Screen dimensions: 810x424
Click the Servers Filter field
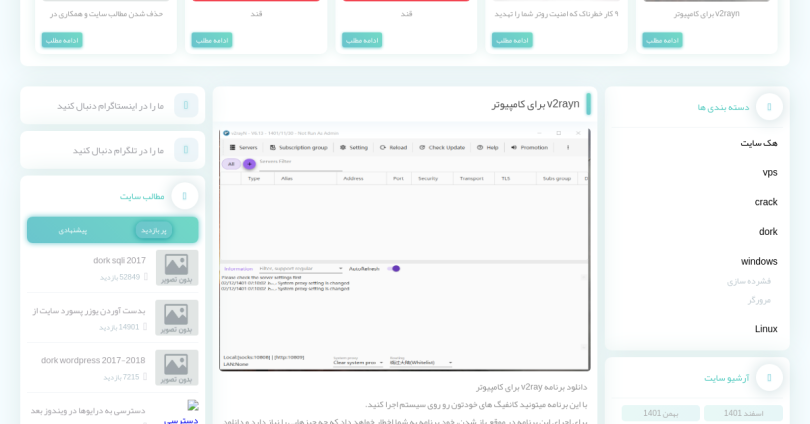[300, 164]
